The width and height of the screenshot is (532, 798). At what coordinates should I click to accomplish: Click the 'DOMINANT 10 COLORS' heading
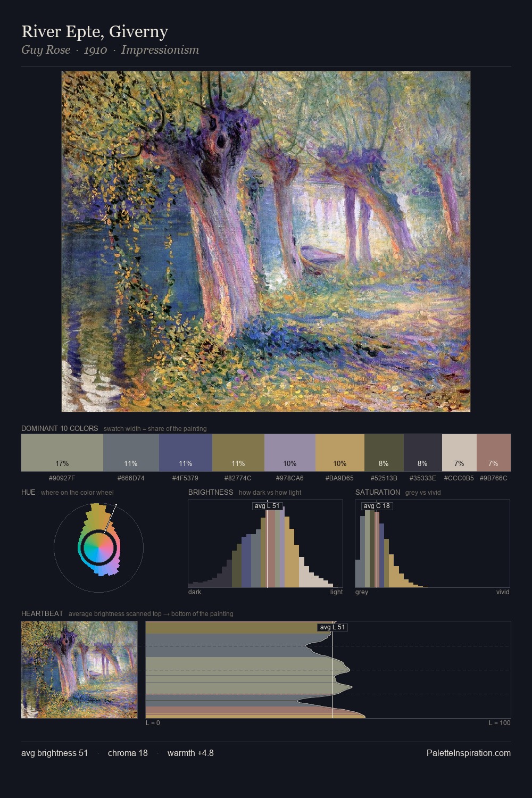coord(60,428)
